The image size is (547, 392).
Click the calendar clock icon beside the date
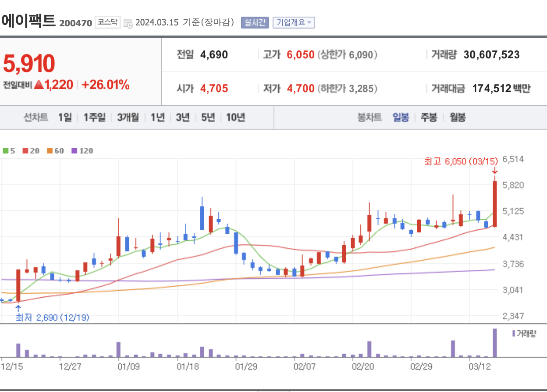128,23
